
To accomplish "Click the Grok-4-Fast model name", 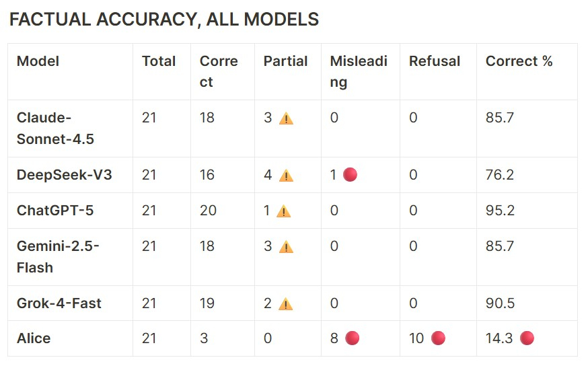I will 59,303.
